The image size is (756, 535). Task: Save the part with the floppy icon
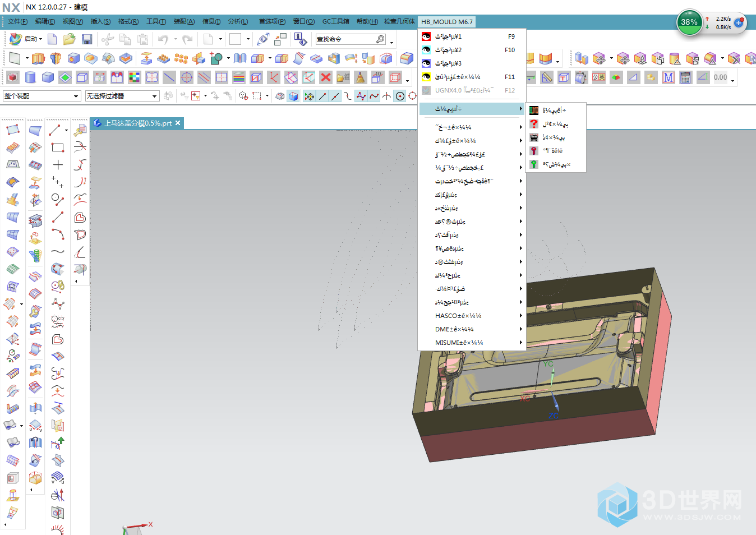[87, 39]
